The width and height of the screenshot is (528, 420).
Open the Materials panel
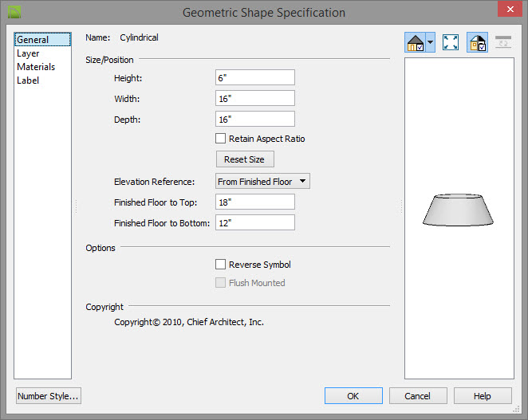click(36, 67)
